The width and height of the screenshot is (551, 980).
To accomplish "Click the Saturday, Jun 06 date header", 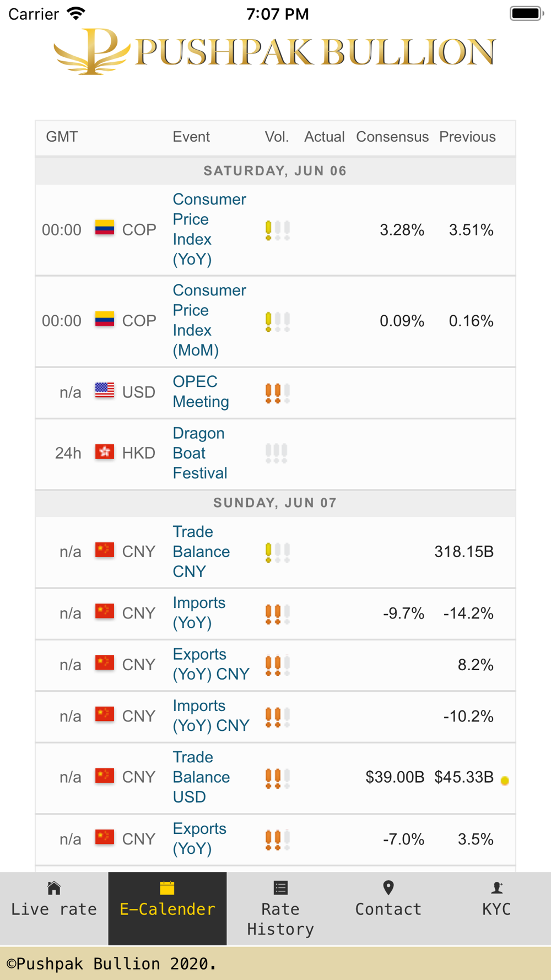I will (x=275, y=171).
